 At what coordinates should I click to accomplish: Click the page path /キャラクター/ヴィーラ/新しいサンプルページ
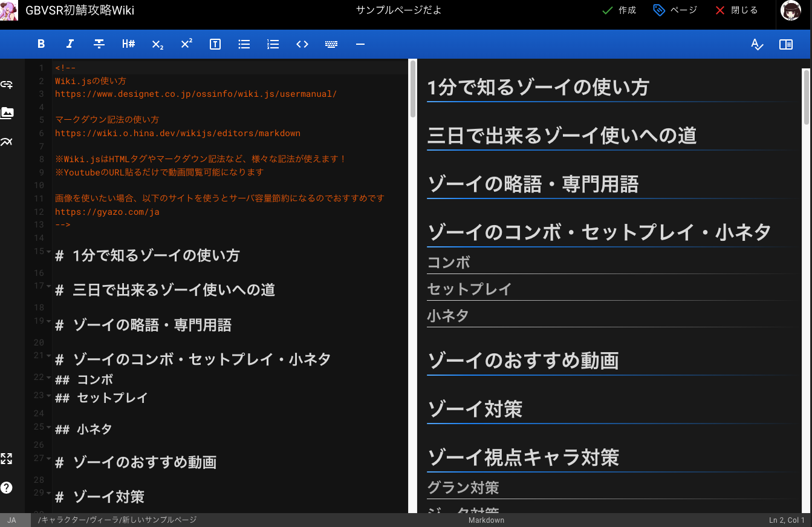click(117, 520)
